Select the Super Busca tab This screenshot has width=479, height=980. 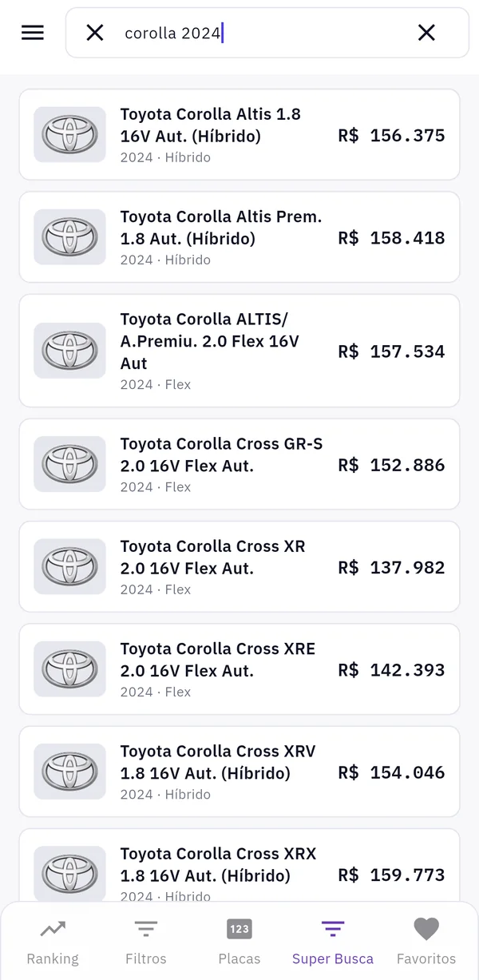click(333, 942)
